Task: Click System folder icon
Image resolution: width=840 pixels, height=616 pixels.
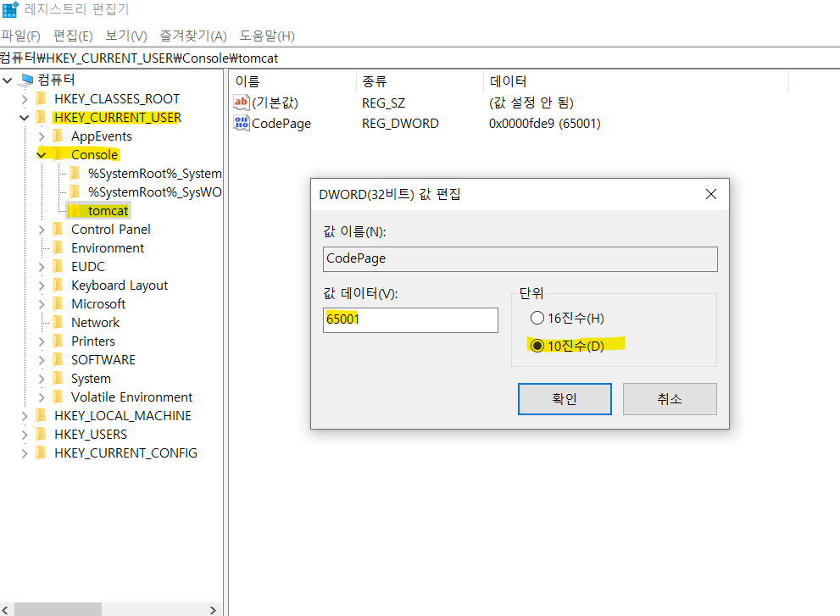Action: pos(58,378)
